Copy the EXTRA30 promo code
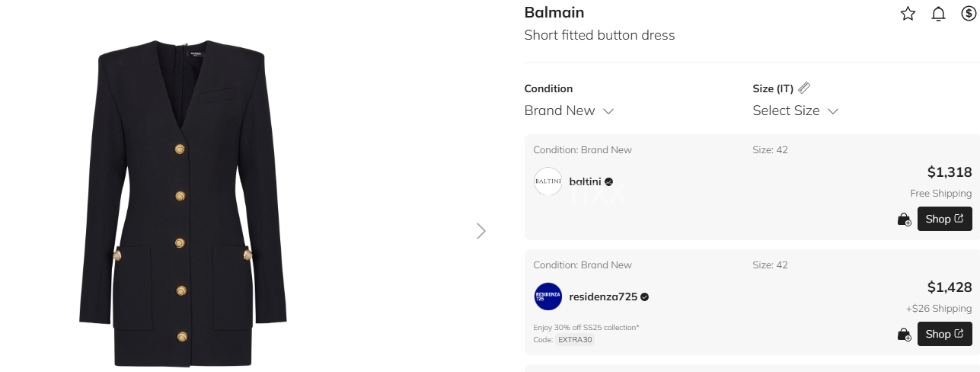This screenshot has width=980, height=372. pos(575,340)
